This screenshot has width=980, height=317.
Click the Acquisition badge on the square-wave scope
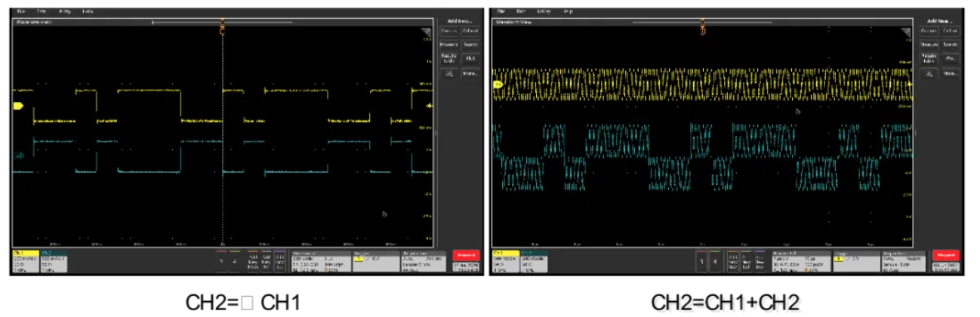pyautogui.click(x=424, y=261)
